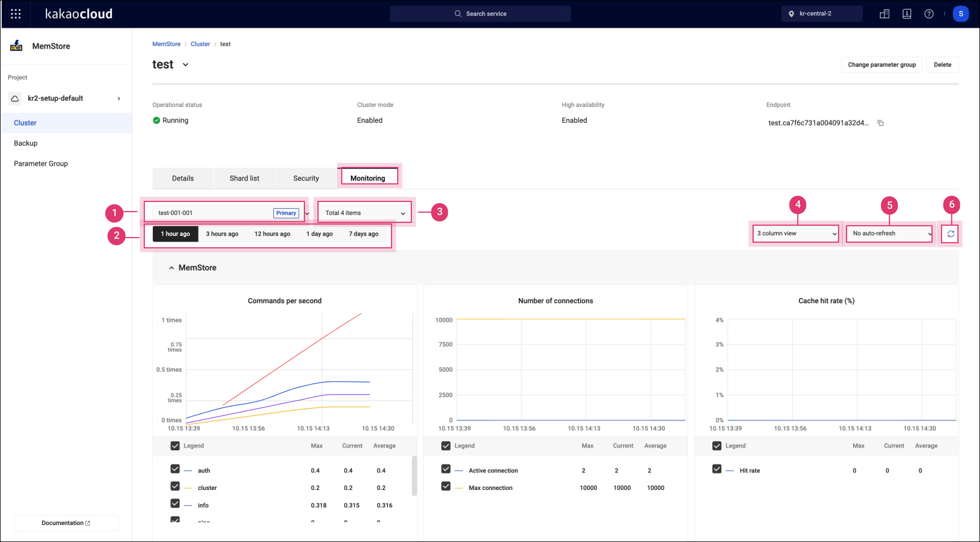Screen dimensions: 980x542
Task: Open Cluster in the sidebar menu
Action: click(x=67, y=123)
